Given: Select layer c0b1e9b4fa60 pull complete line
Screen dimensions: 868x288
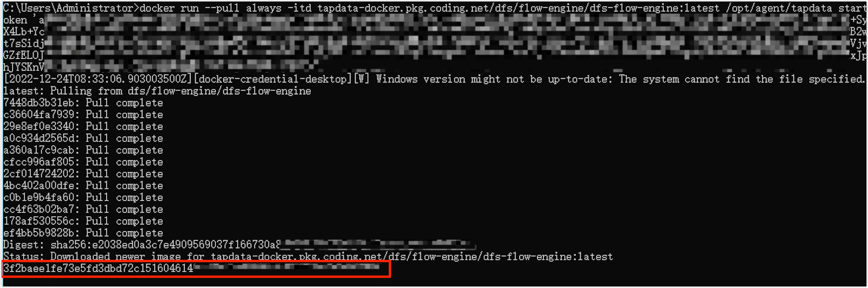Looking at the screenshot, I should 83,198.
